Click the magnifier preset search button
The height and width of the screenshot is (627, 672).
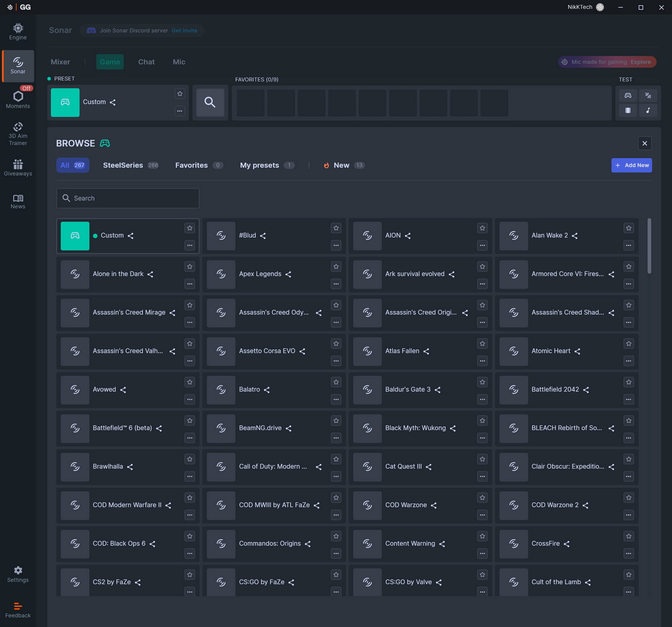(210, 102)
